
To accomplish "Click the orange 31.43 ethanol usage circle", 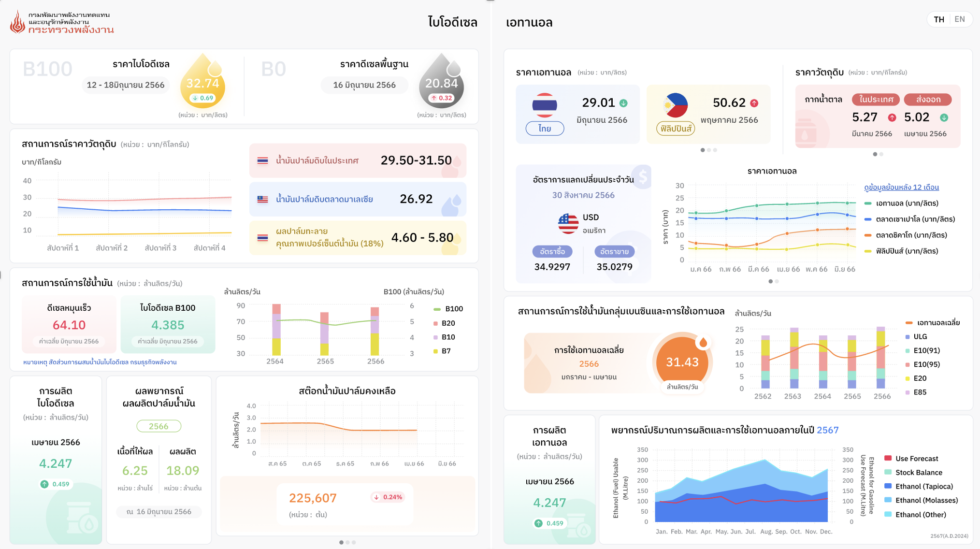I will (x=682, y=362).
